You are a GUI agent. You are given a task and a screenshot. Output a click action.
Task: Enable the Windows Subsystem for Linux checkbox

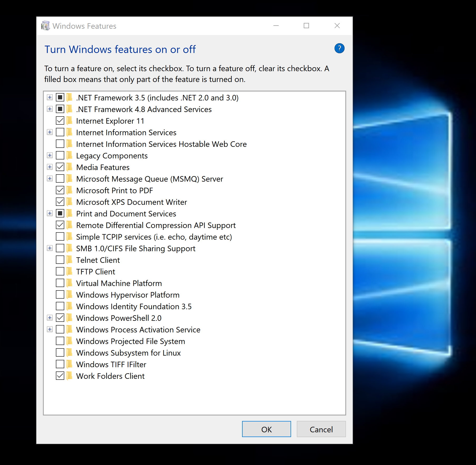tap(60, 352)
